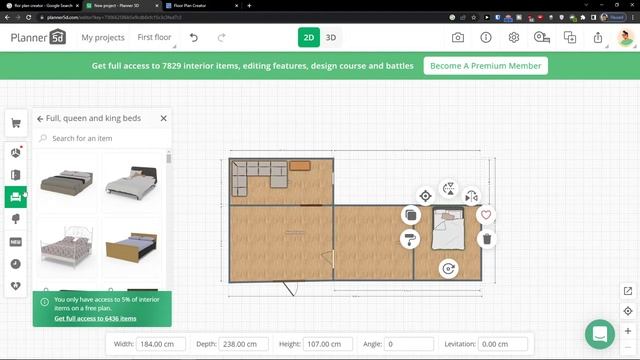
Task: Open favorites heart sidebar icon
Action: click(x=16, y=286)
